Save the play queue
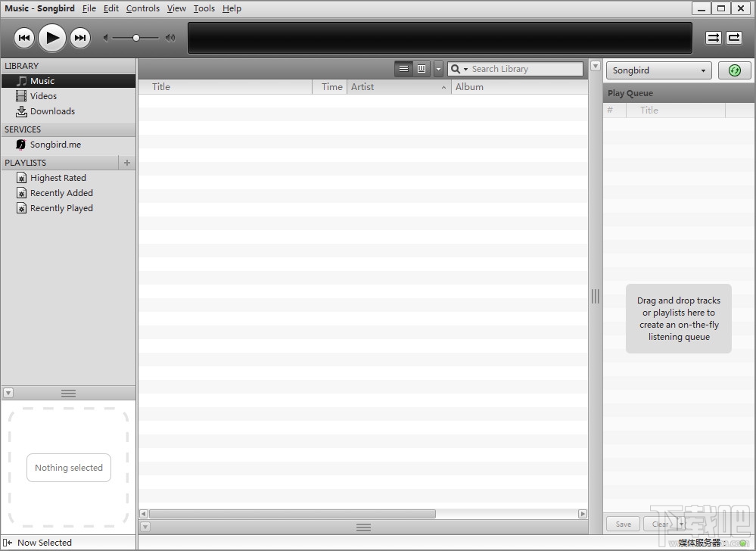756x551 pixels. [x=623, y=524]
